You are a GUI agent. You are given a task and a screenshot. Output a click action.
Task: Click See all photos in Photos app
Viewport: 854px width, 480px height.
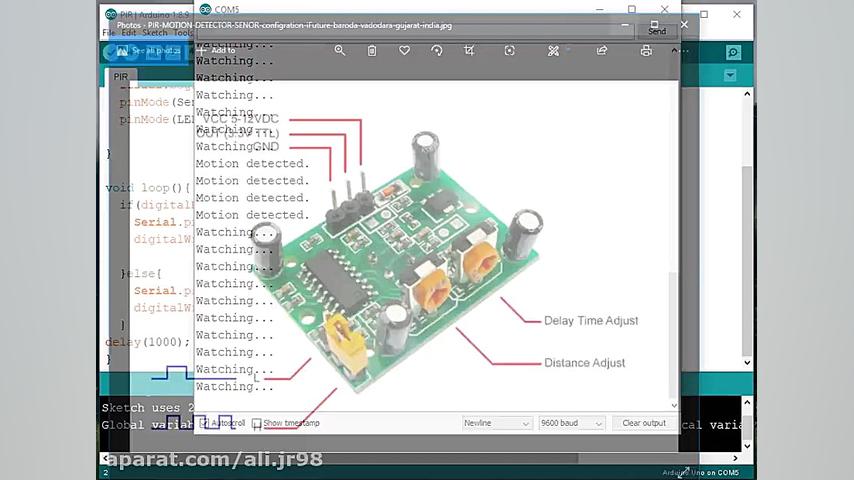tap(149, 51)
